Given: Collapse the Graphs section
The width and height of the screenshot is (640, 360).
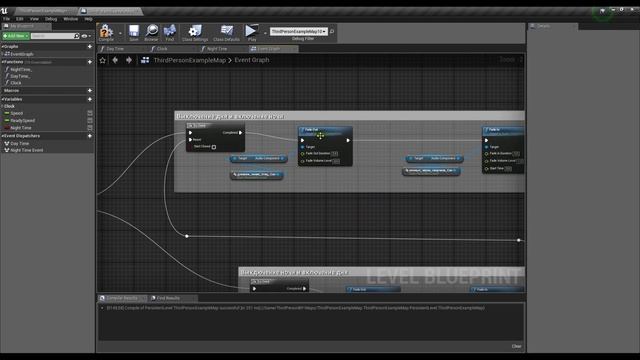Looking at the screenshot, I should (x=2, y=47).
